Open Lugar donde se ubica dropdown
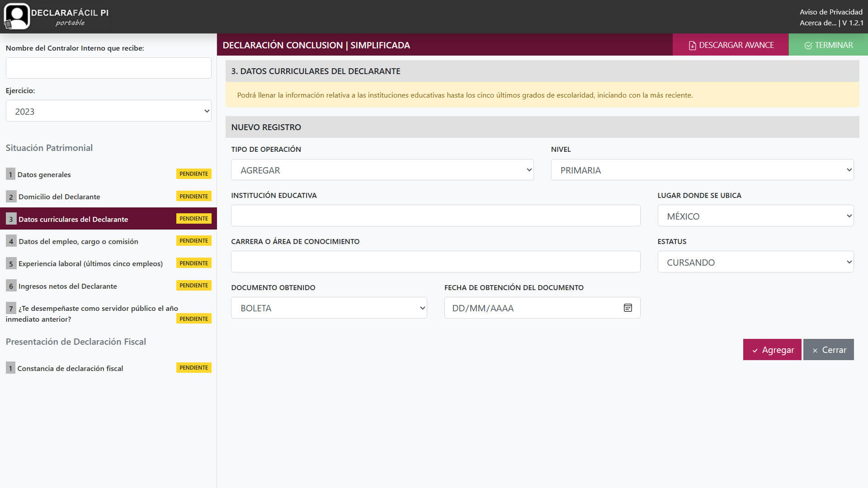 coord(755,216)
